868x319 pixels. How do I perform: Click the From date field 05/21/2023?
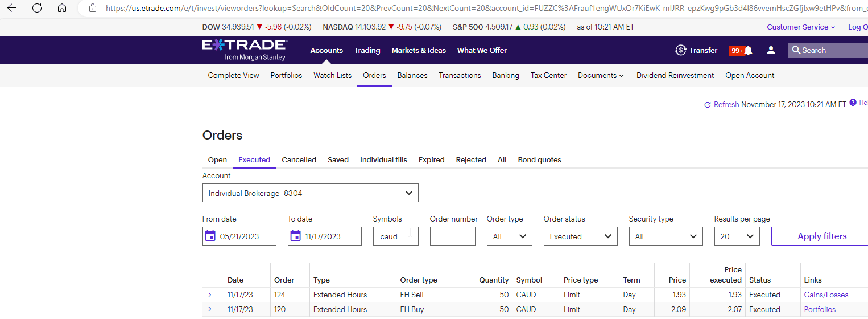[239, 236]
